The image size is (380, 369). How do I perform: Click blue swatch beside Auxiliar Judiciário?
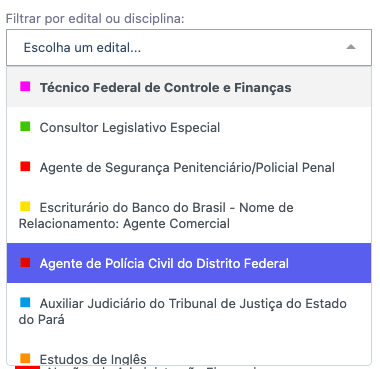tap(25, 302)
